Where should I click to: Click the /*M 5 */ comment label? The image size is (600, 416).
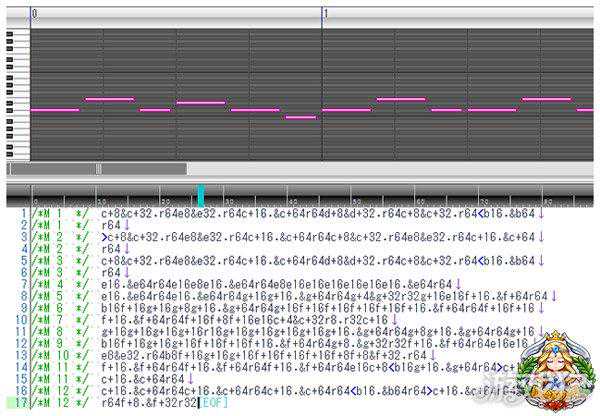pos(62,296)
